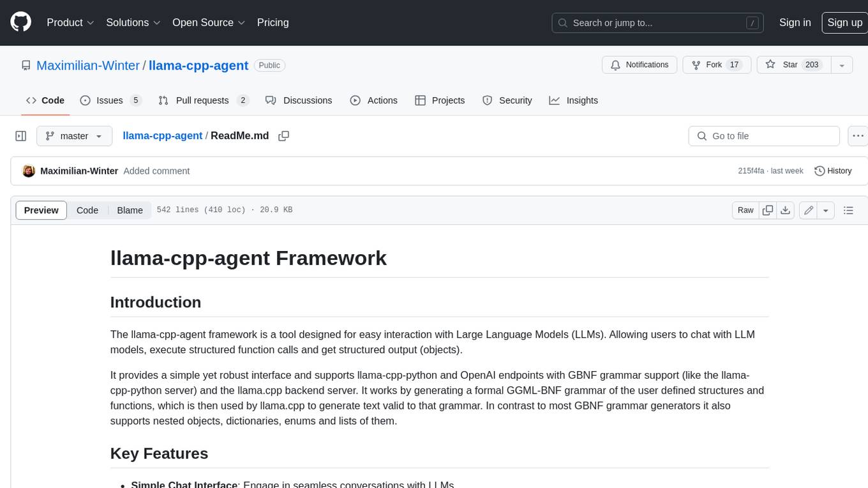Click the Introduction heading
868x488 pixels.
[x=156, y=302]
